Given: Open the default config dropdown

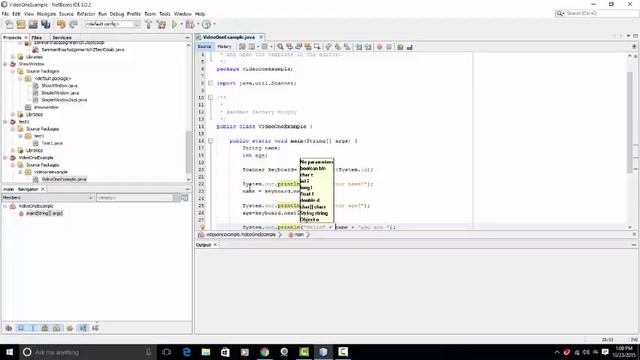Looking at the screenshot, I should 112,24.
